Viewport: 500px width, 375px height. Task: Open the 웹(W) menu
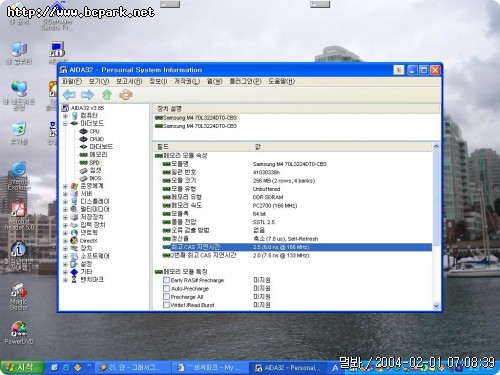(214, 81)
